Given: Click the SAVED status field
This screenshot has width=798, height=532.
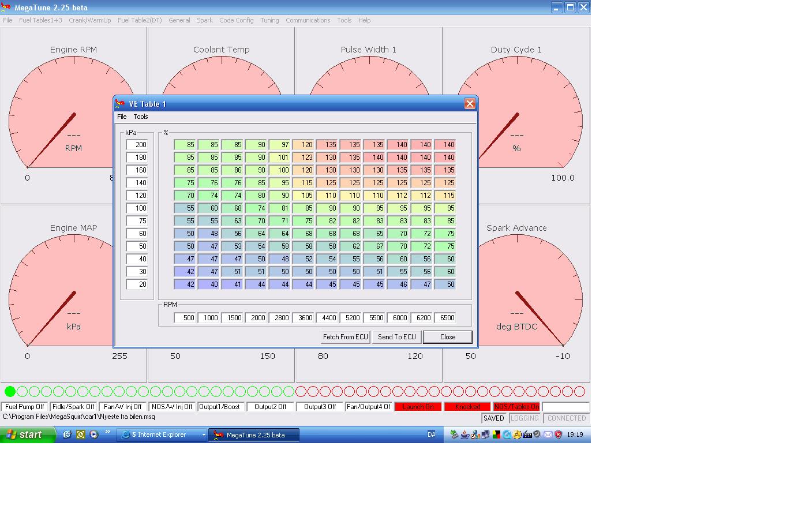Looking at the screenshot, I should pos(494,418).
